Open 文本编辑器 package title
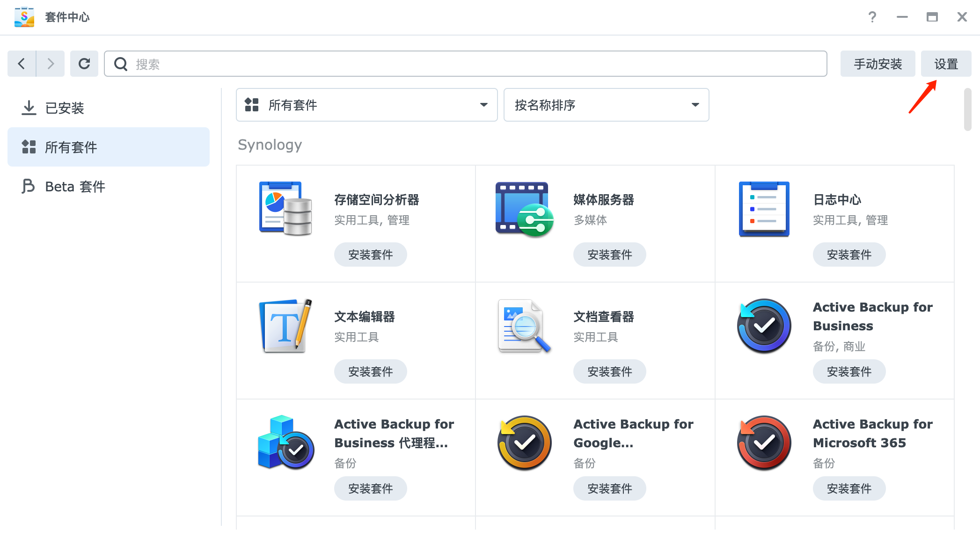 point(365,317)
